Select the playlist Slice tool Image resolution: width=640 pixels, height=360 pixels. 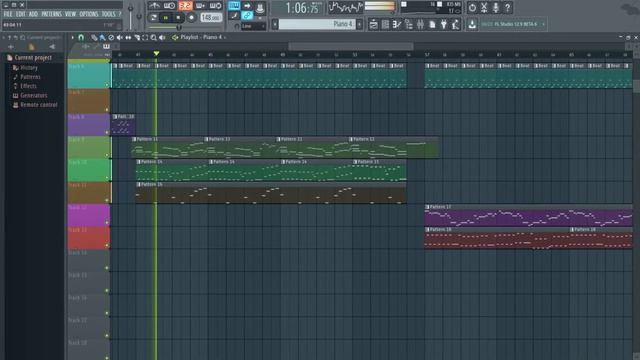point(137,38)
